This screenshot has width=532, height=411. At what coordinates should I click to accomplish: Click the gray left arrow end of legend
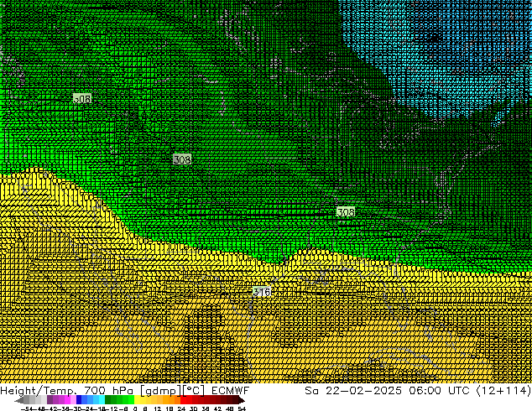(19, 400)
